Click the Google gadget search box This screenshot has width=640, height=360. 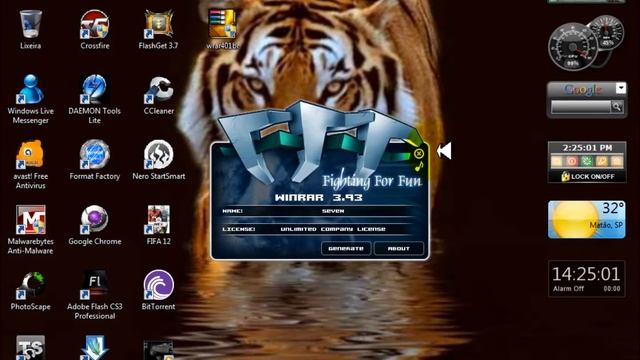[580, 107]
